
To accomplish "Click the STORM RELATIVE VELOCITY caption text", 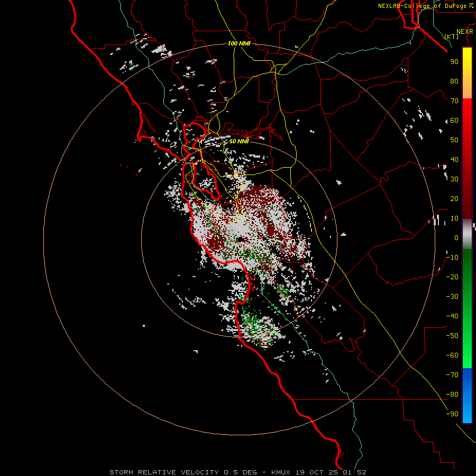I will pyautogui.click(x=164, y=472).
